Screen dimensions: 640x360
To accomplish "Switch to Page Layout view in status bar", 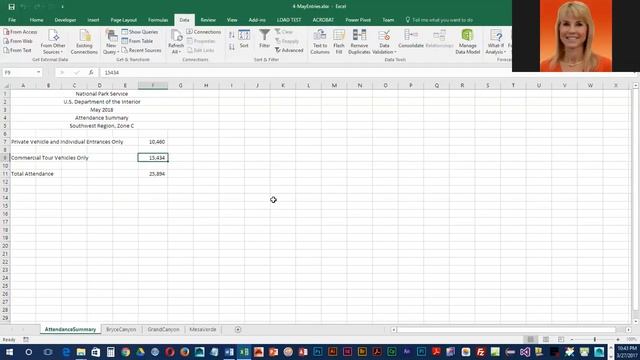I will point(546,339).
